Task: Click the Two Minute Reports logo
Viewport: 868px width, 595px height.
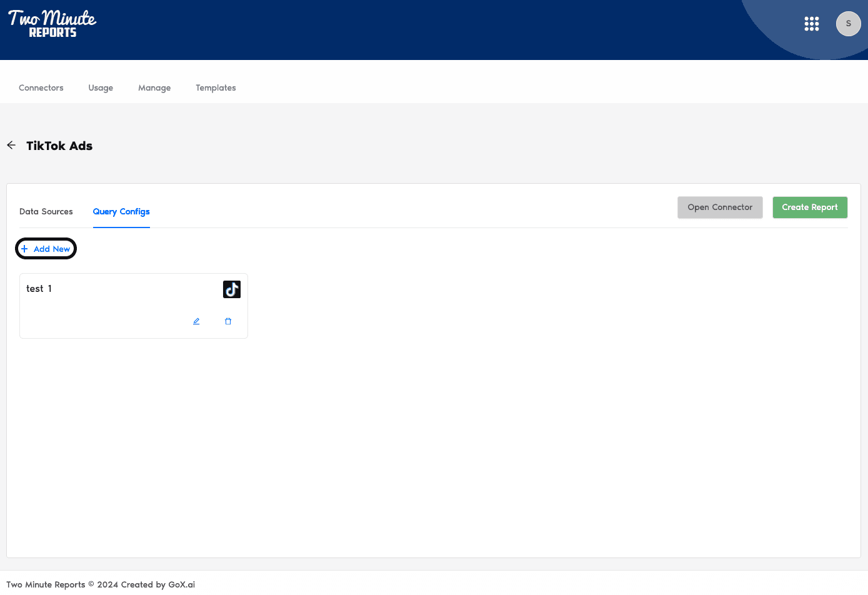Action: tap(52, 24)
